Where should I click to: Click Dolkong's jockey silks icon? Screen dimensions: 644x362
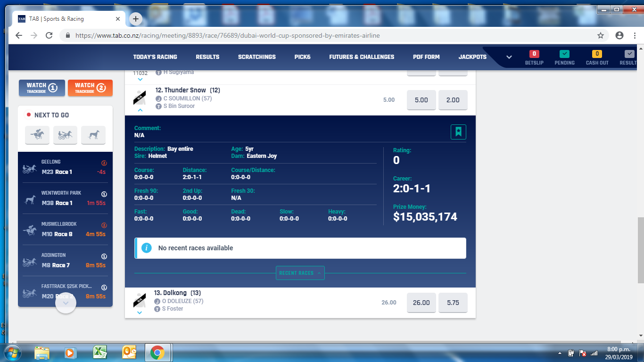tap(139, 300)
